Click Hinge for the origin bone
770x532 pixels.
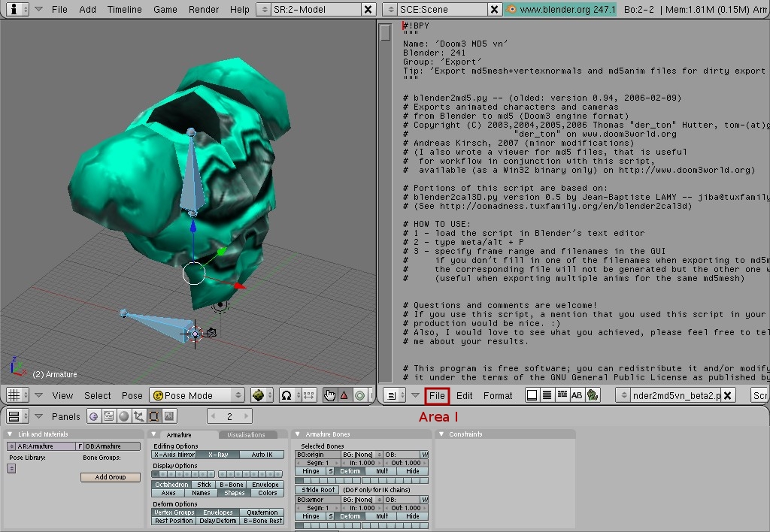(x=311, y=471)
